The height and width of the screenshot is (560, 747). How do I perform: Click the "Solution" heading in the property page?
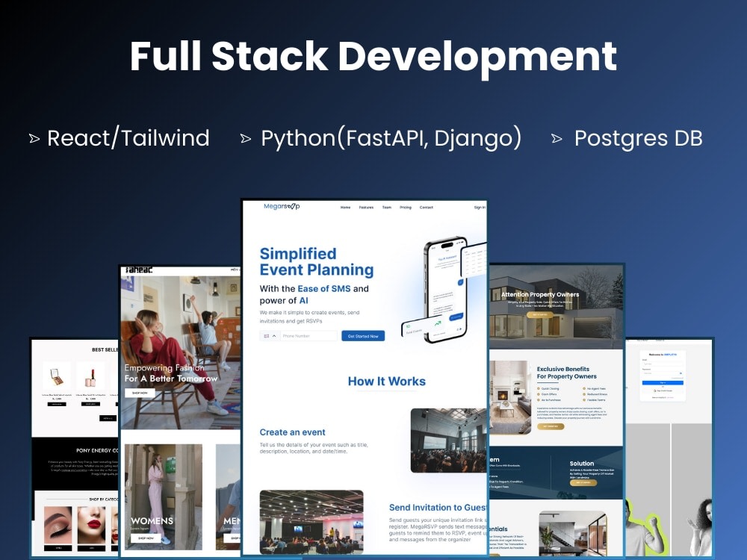[582, 464]
